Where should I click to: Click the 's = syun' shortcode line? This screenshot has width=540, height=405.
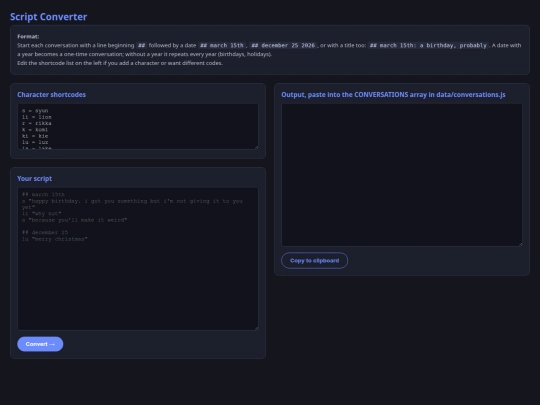pos(35,111)
